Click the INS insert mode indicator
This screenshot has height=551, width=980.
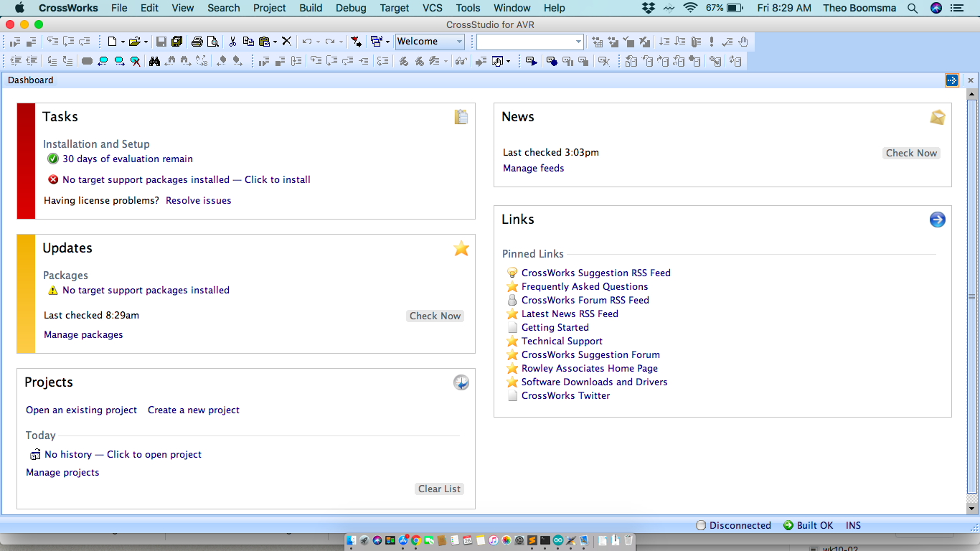(x=853, y=525)
